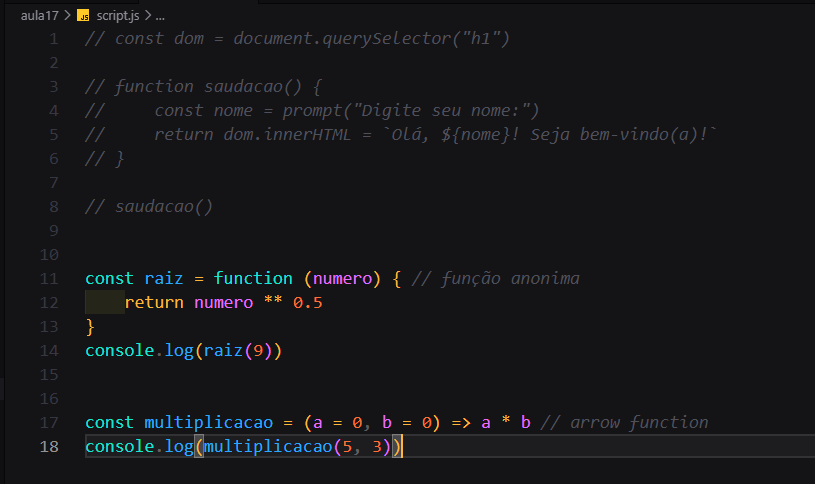Viewport: 815px width, 484px height.
Task: Click the closing brace on line 13
Action: click(90, 327)
